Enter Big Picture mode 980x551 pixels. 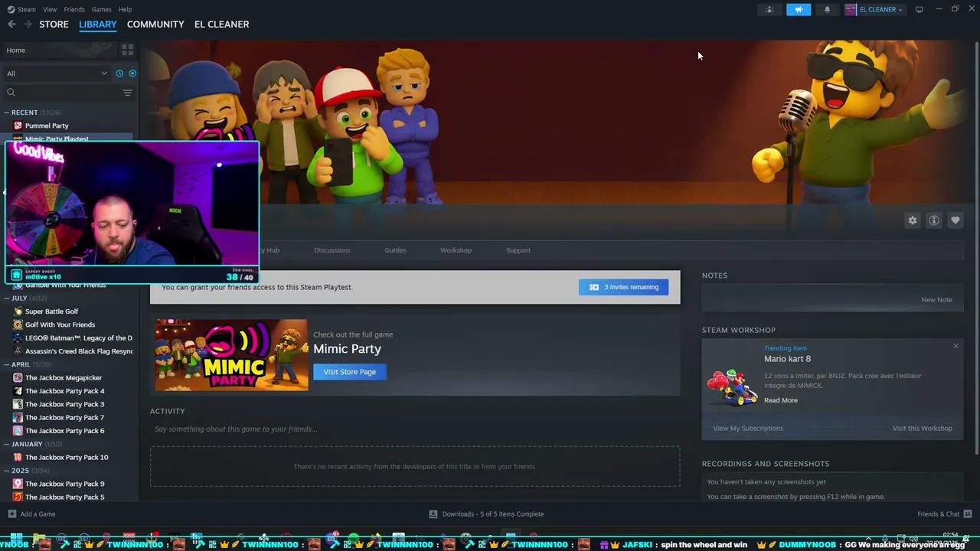[x=919, y=9]
